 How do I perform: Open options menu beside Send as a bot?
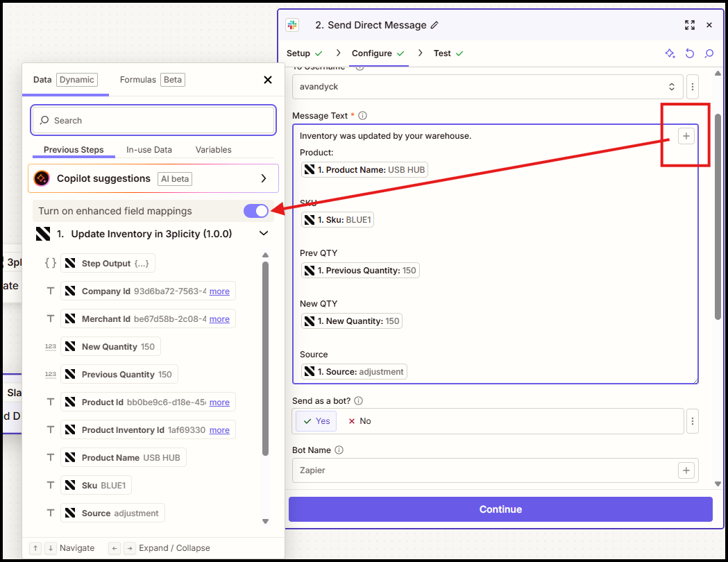(x=692, y=421)
